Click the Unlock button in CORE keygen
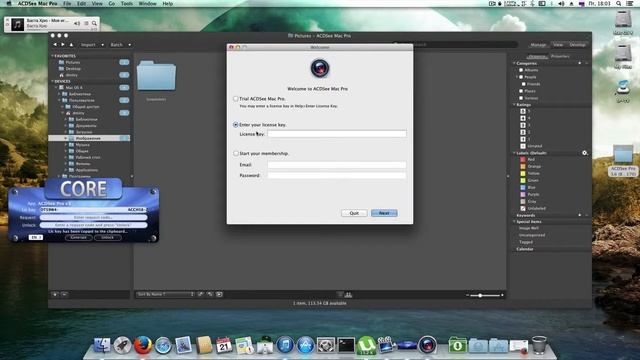640x360 pixels. tap(108, 237)
